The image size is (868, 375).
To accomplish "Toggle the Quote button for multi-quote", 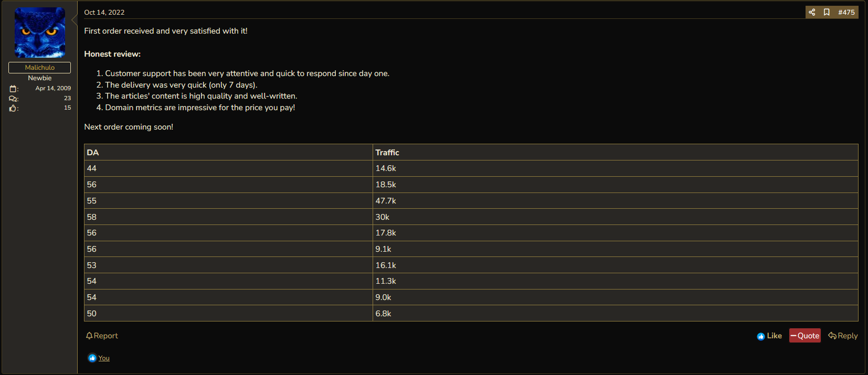I will (x=805, y=336).
